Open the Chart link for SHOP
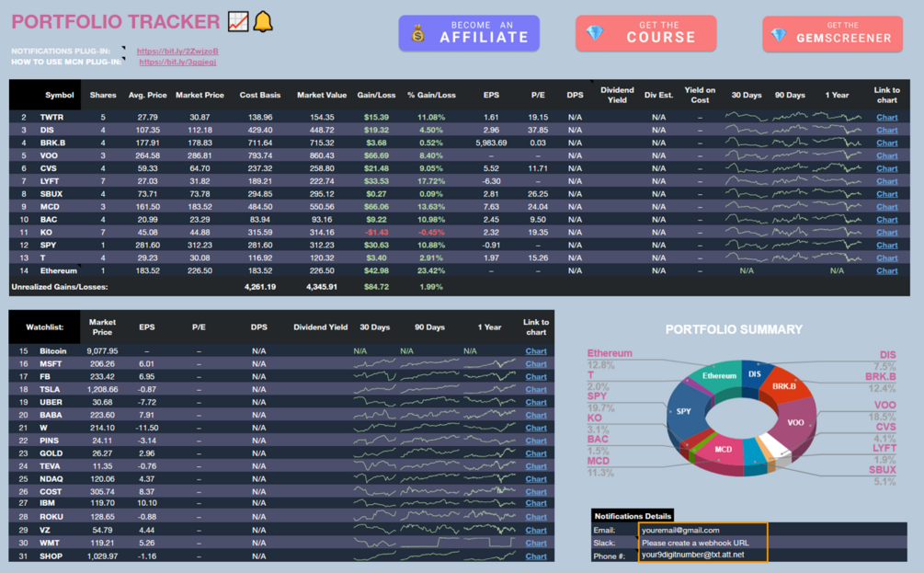The width and height of the screenshot is (924, 573). pyautogui.click(x=536, y=556)
